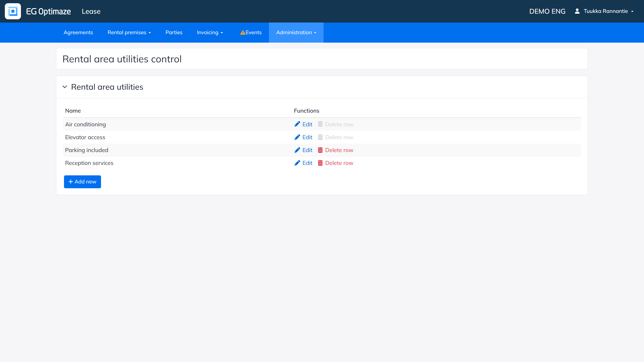Viewport: 644px width, 362px height.
Task: Select the Air conditioning name cell
Action: [x=86, y=124]
